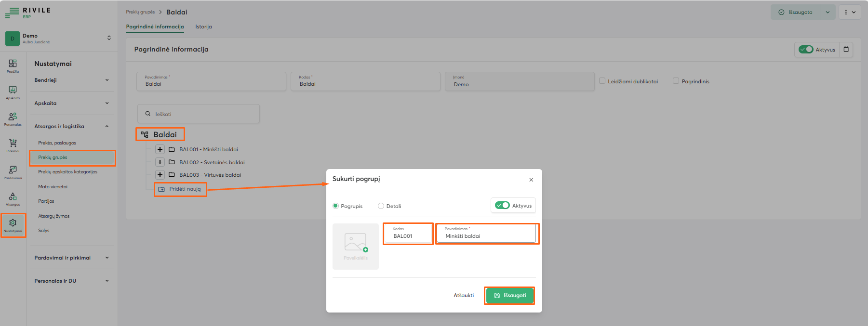Click the Pavadinimas field in the dialog

(x=487, y=235)
